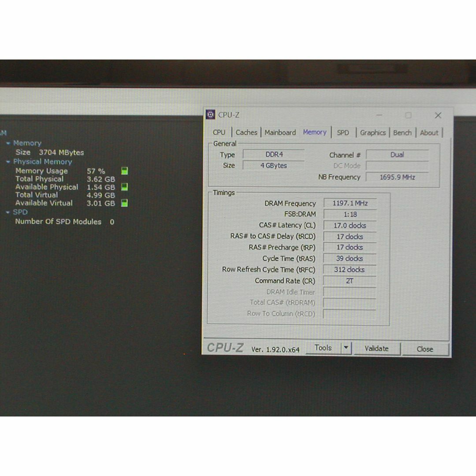Screen dimensions: 476x476
Task: Click the Size field showing 4 GBytes
Action: coord(274,165)
